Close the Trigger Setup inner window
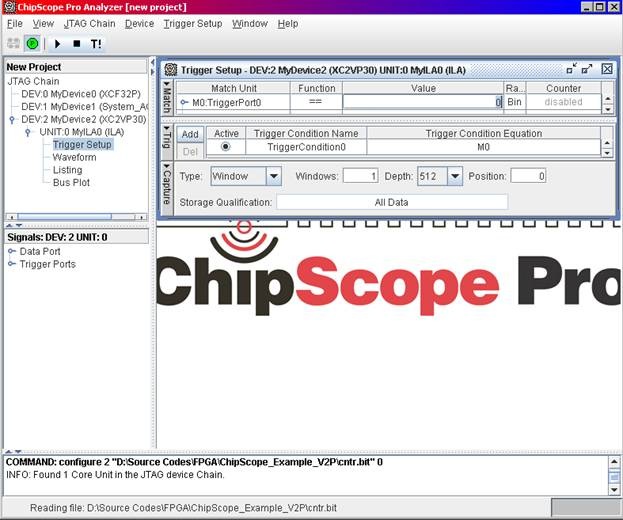The width and height of the screenshot is (623, 520). click(x=607, y=69)
